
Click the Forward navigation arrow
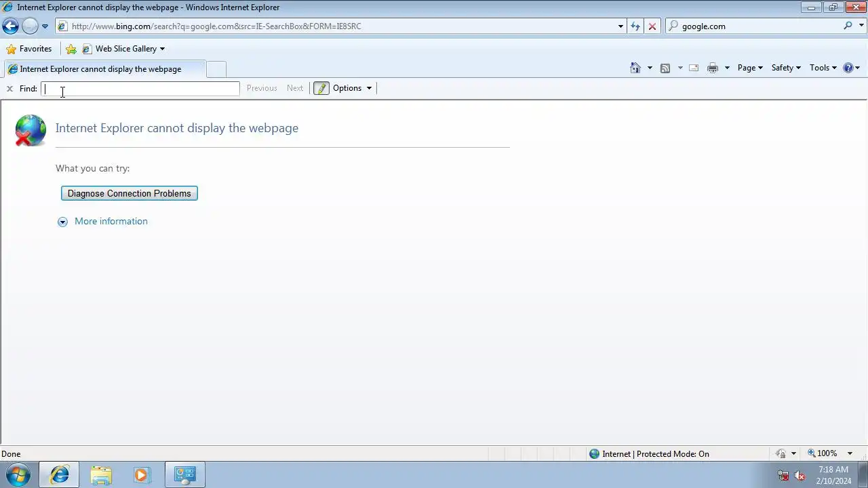tap(30, 26)
